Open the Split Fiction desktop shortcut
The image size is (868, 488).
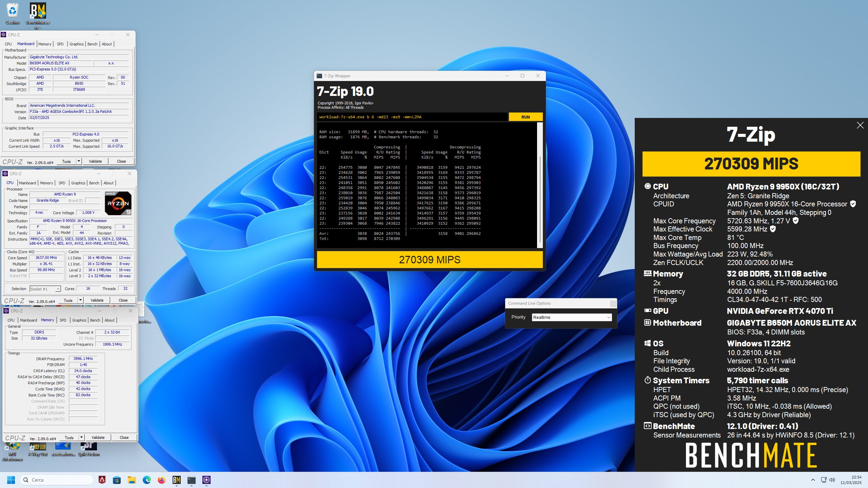(x=89, y=449)
